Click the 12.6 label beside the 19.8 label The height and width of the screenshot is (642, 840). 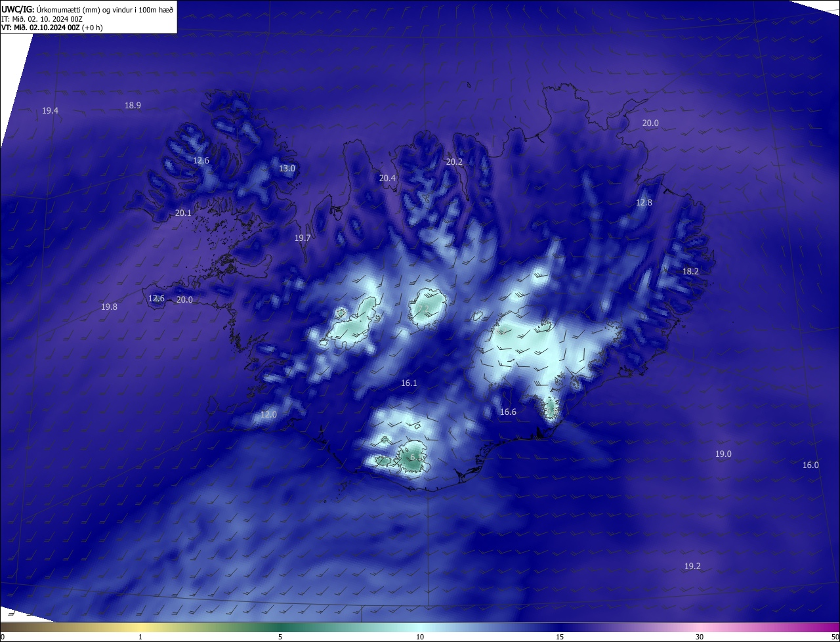coord(156,299)
